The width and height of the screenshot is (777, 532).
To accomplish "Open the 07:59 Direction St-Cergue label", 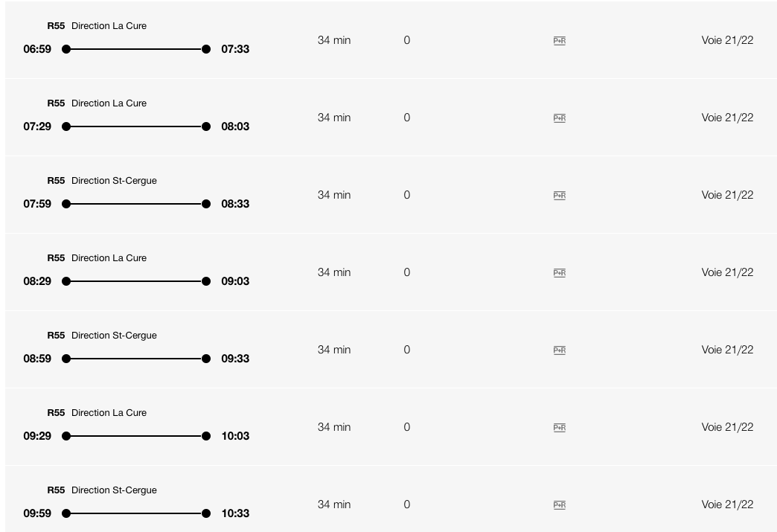I will pos(114,181).
